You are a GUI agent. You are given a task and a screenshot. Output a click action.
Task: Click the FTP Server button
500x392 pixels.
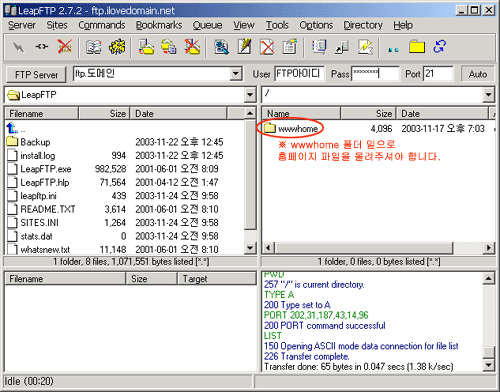click(36, 74)
